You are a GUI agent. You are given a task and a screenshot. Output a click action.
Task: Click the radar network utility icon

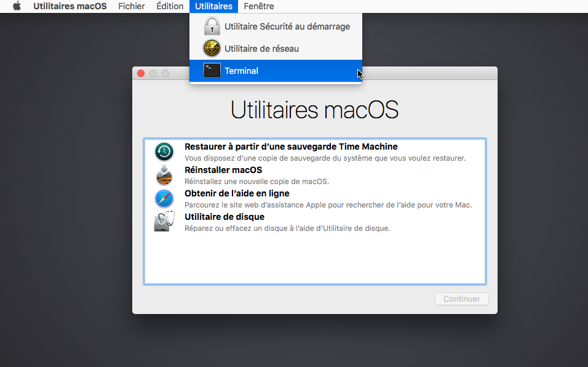(212, 49)
